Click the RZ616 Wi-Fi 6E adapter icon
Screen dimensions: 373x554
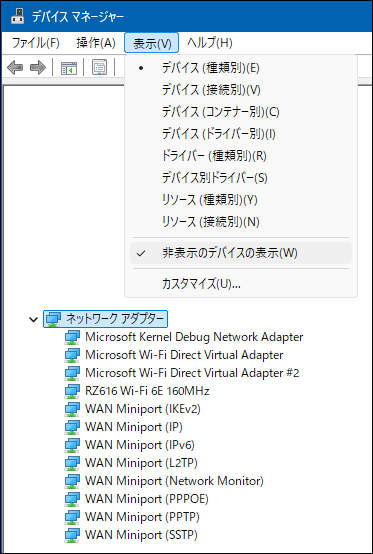[72, 391]
